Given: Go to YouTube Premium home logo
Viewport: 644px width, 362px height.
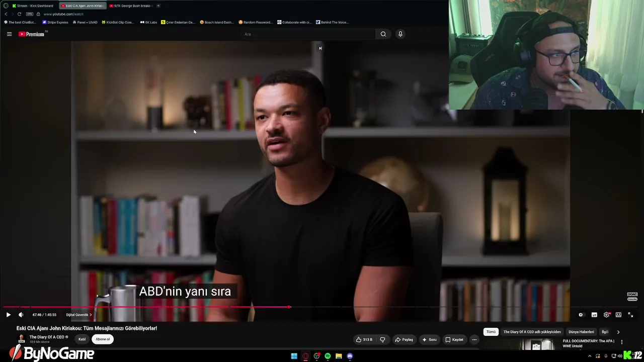Looking at the screenshot, I should tap(32, 34).
